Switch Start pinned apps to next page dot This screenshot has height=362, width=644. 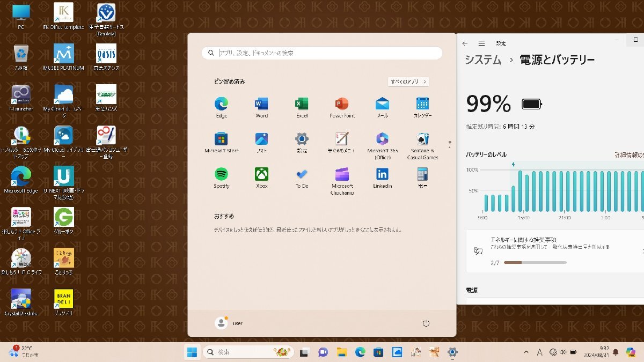pyautogui.click(x=450, y=146)
